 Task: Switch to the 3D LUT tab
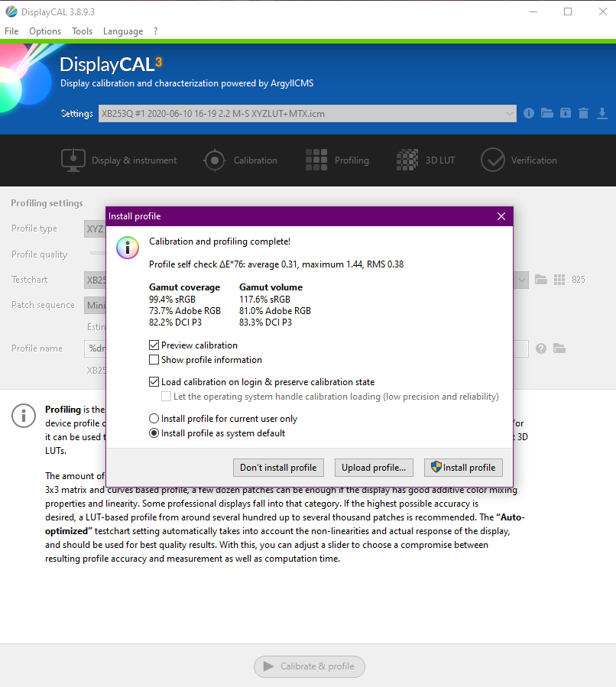point(425,160)
